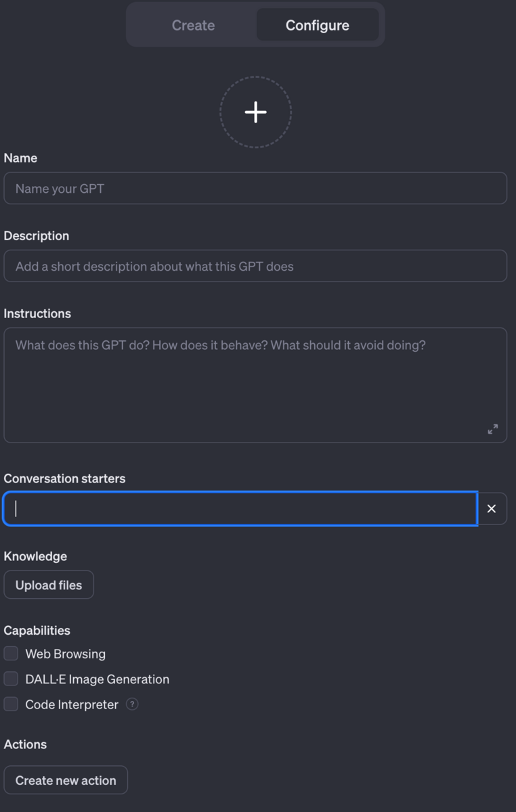This screenshot has height=812, width=516.
Task: Expand the Instructions text area editor
Action: (492, 429)
